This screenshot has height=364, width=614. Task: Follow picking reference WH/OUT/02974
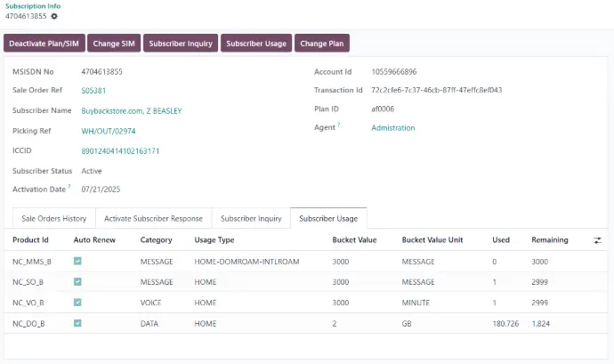pos(108,131)
